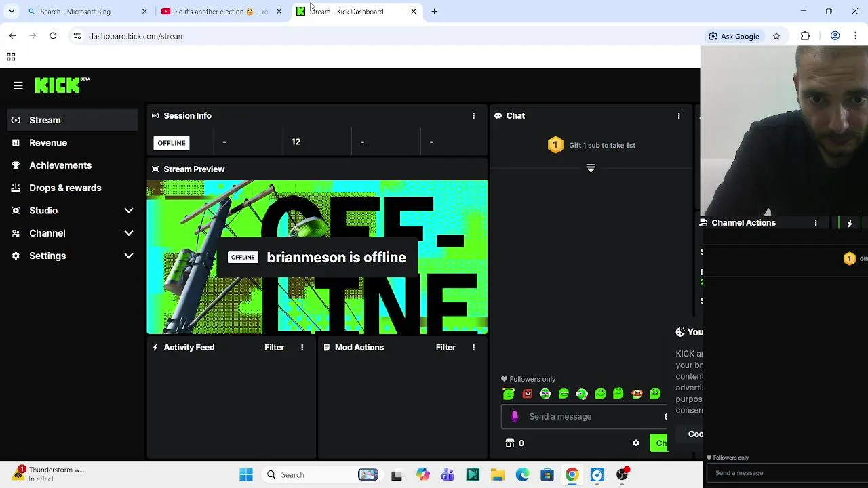Open Copilot from the taskbar
The image size is (868, 488).
423,475
